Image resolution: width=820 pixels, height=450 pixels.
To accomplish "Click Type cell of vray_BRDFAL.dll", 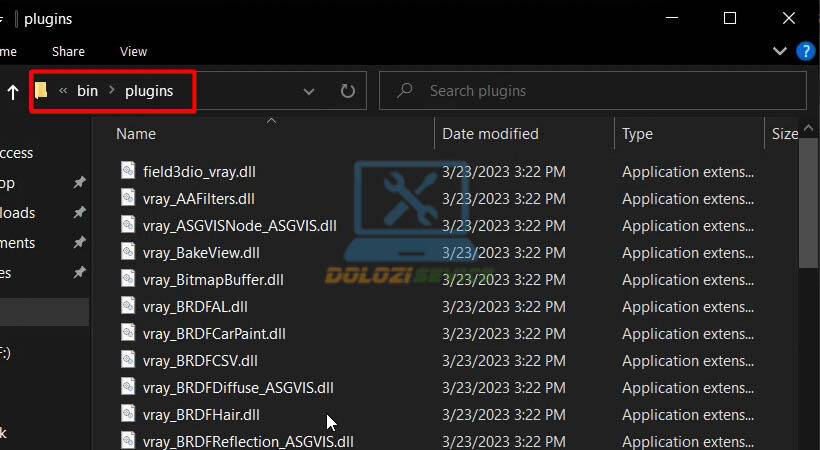I will [x=688, y=307].
